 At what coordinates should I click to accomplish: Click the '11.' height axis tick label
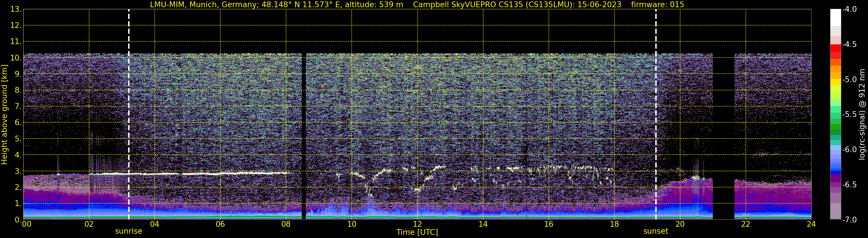pyautogui.click(x=16, y=42)
